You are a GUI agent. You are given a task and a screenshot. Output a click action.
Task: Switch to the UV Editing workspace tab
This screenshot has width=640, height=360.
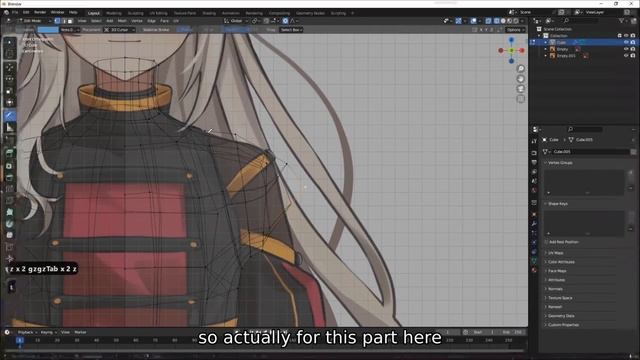click(x=158, y=13)
